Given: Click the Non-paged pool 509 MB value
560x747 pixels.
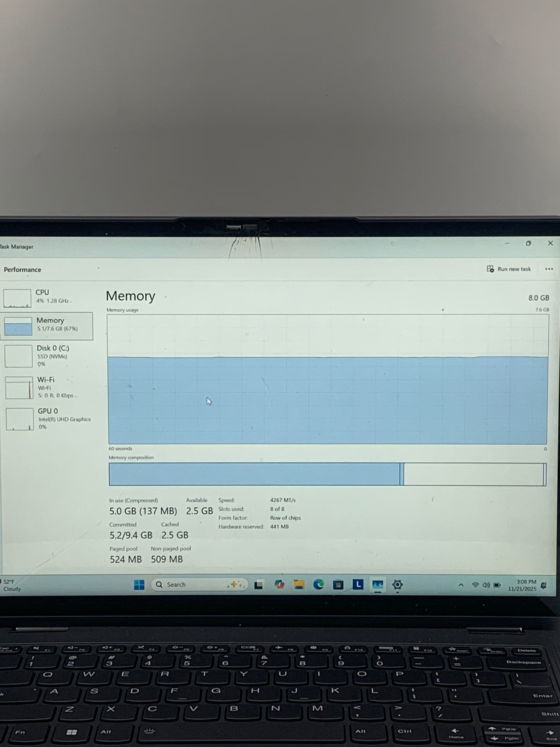Looking at the screenshot, I should (x=167, y=559).
